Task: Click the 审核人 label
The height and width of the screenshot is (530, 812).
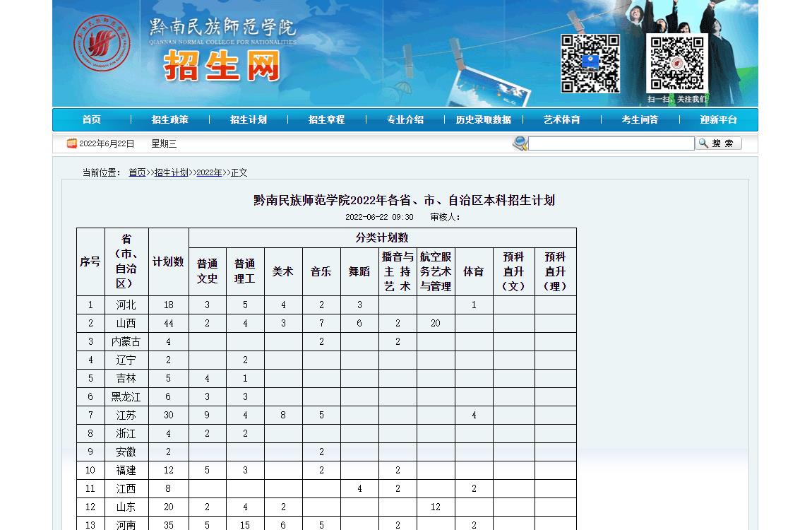Action: click(x=445, y=217)
